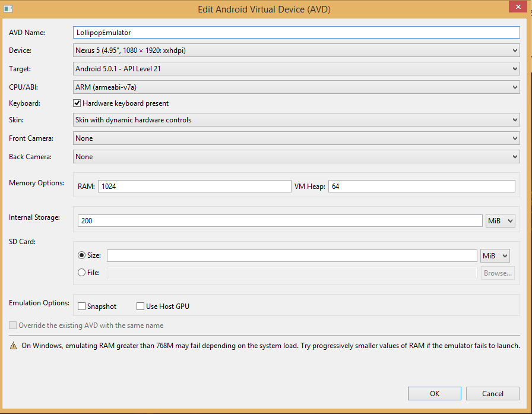Confirm changes with the OK button

pyautogui.click(x=434, y=393)
